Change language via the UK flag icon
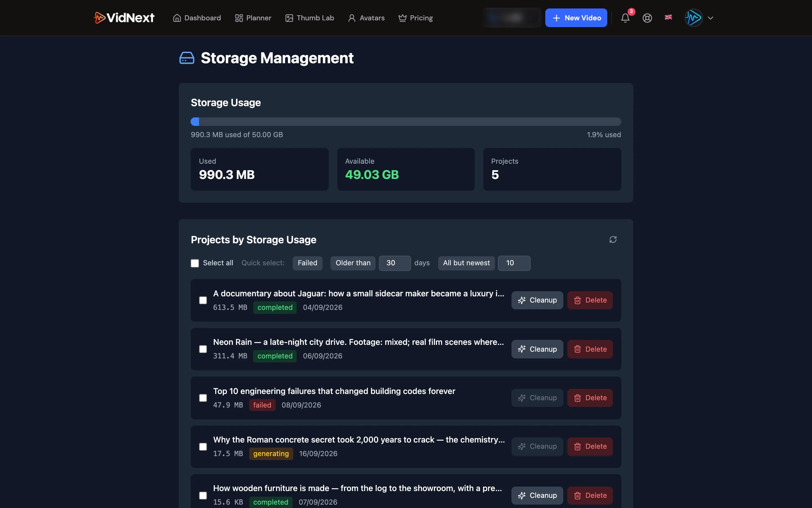 coord(668,17)
